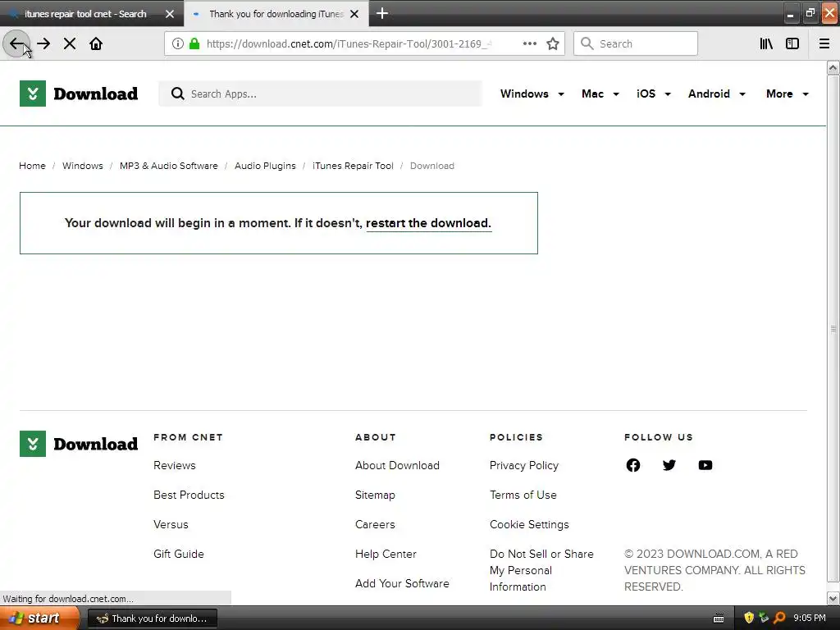Open the Library bookshelf icon
The image size is (840, 630).
(766, 44)
